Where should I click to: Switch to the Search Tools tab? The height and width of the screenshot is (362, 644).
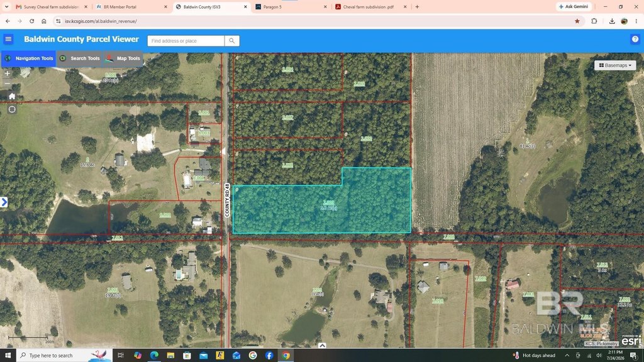coord(80,58)
